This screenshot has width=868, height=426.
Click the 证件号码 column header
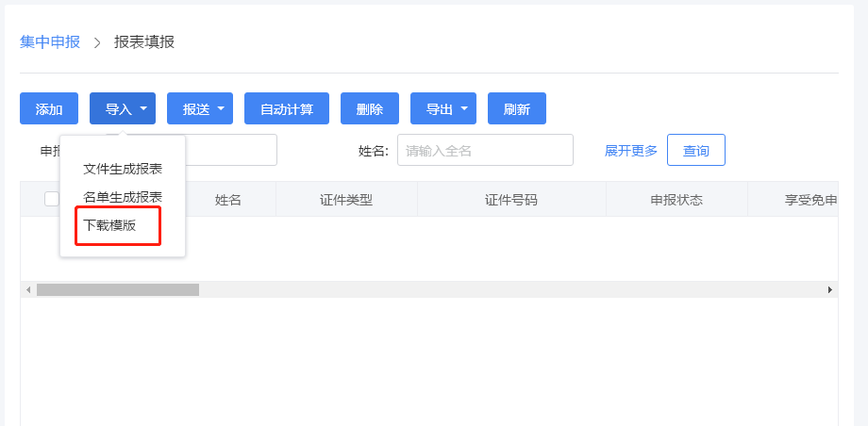[511, 200]
